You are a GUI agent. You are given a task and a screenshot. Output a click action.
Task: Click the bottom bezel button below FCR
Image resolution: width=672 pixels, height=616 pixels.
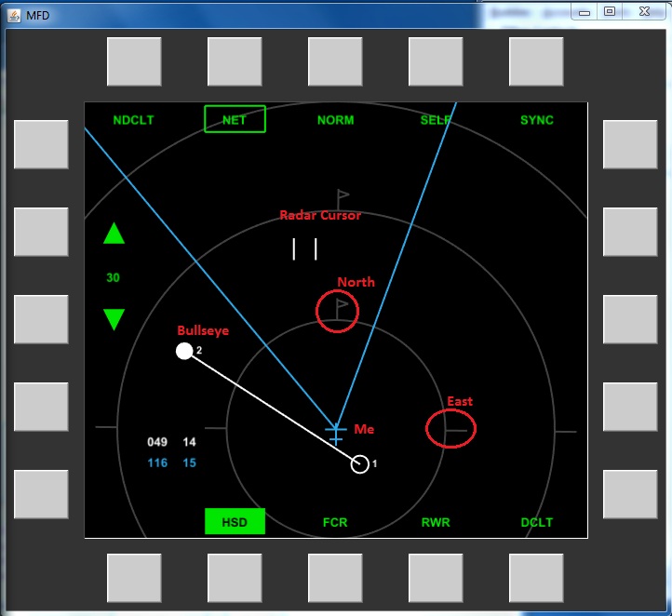point(335,578)
